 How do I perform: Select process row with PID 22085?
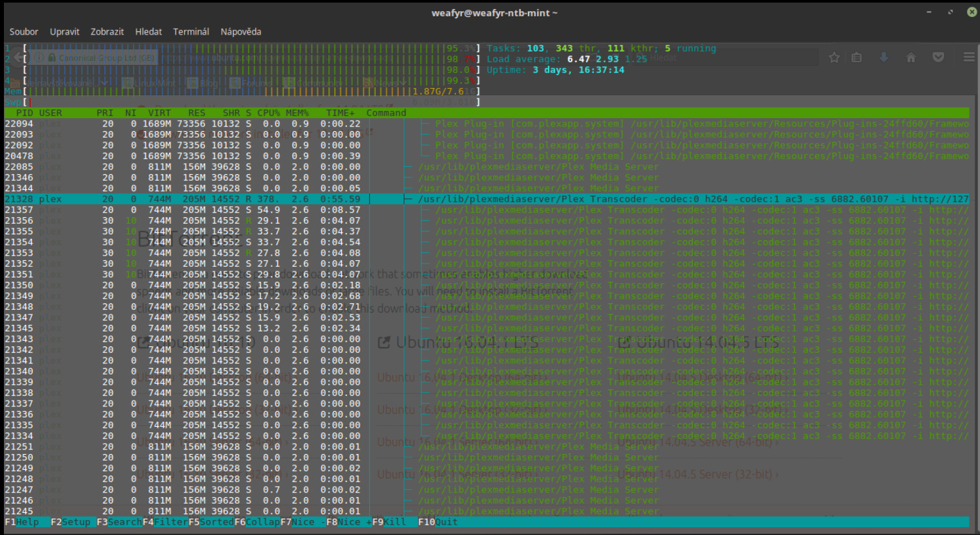487,166
